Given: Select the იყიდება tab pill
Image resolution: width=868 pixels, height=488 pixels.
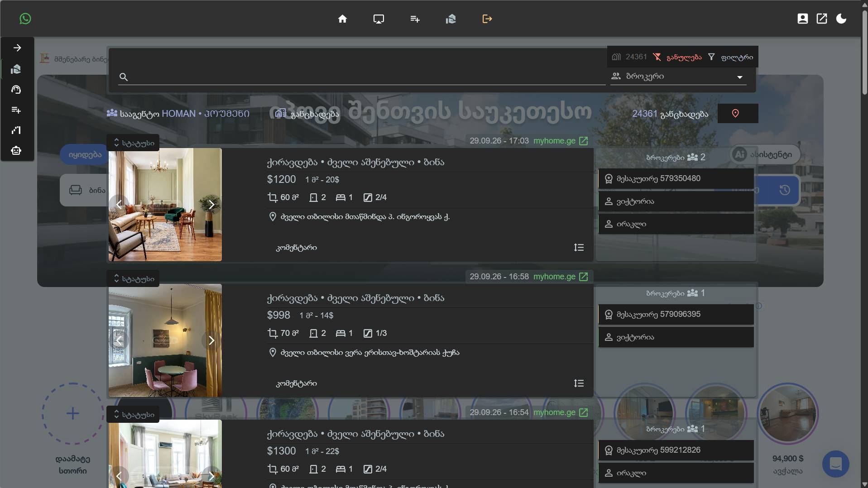Looking at the screenshot, I should [x=85, y=155].
